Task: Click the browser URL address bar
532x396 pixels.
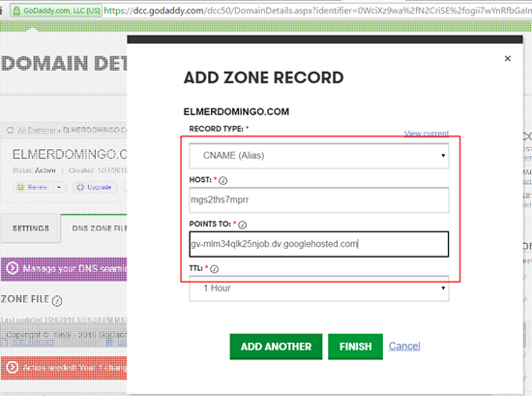Action: tap(317, 11)
